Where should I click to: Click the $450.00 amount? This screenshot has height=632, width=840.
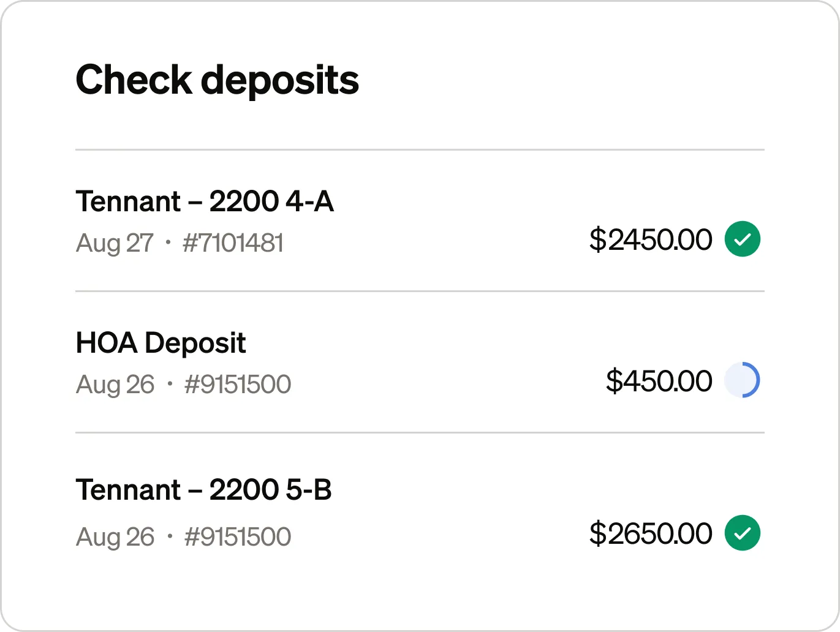point(659,381)
